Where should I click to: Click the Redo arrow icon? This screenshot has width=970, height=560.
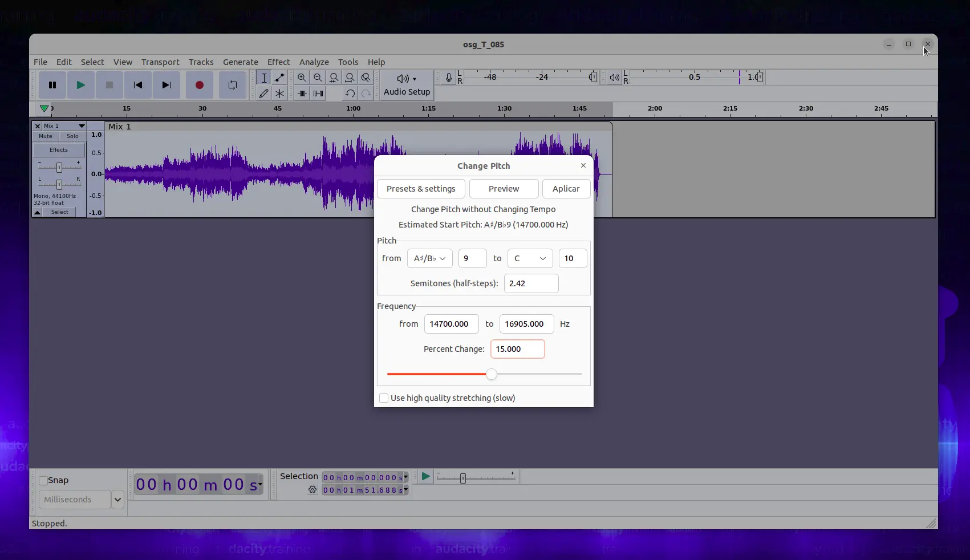[366, 93]
